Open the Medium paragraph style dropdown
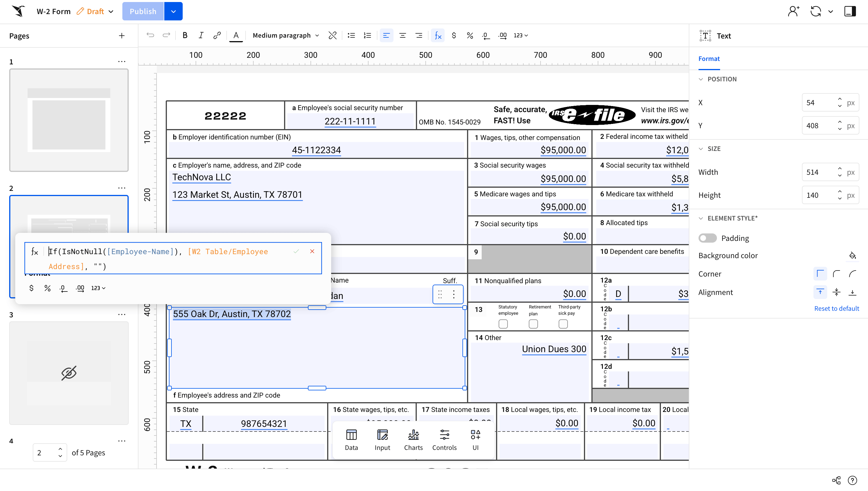This screenshot has height=491, width=868. point(286,35)
